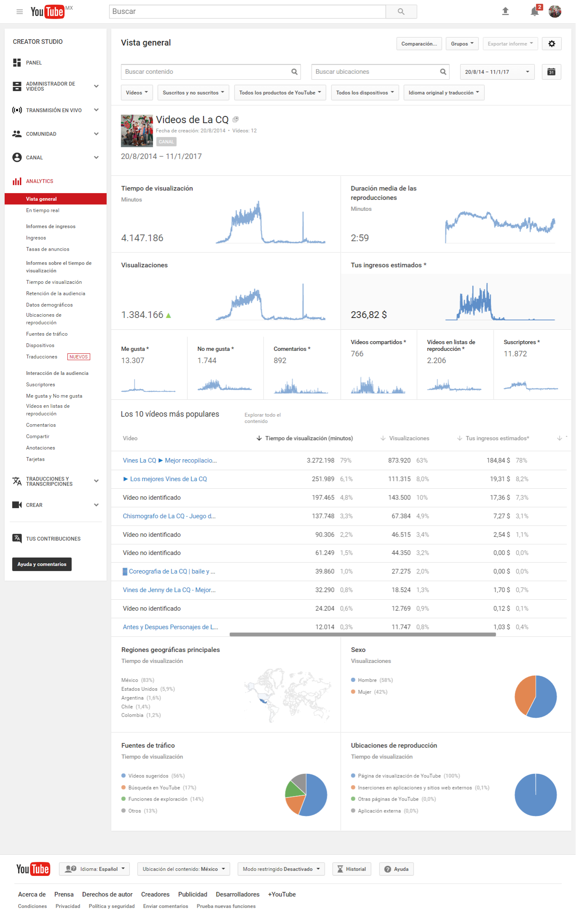This screenshot has width=576, height=924.
Task: Click the Buscar ubicaciones magnifier icon
Action: 443,72
